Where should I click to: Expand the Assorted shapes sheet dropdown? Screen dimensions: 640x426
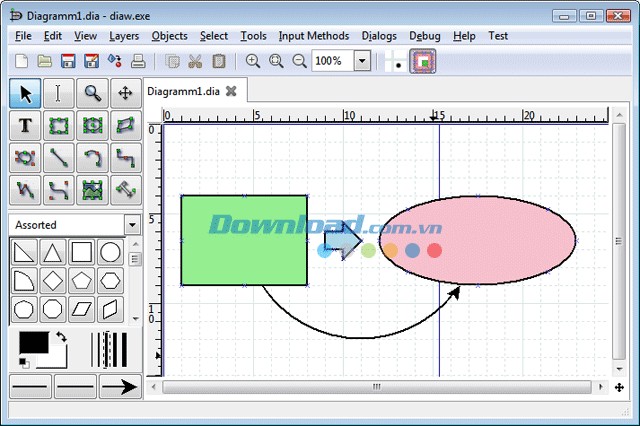[x=132, y=225]
